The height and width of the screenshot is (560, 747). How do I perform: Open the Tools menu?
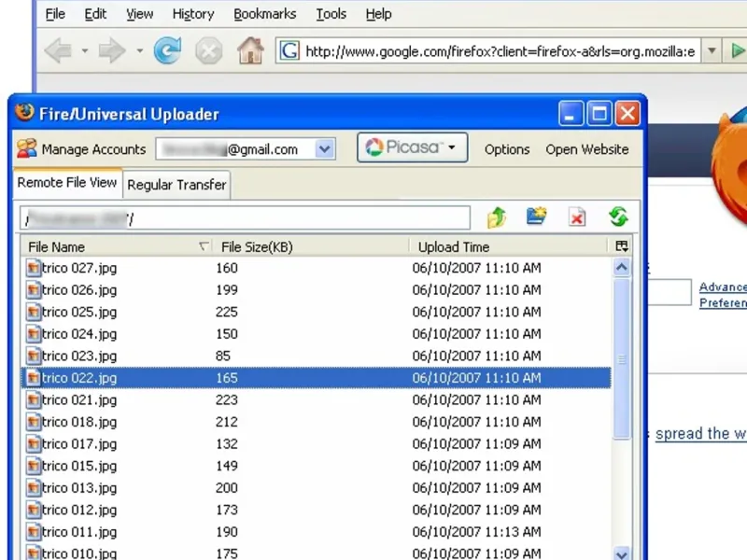point(331,14)
